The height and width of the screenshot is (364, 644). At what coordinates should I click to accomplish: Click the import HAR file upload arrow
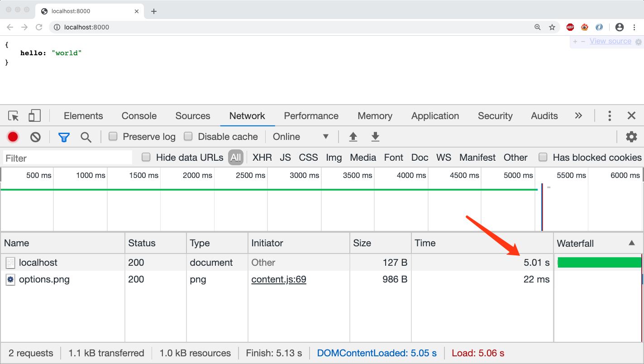click(353, 137)
